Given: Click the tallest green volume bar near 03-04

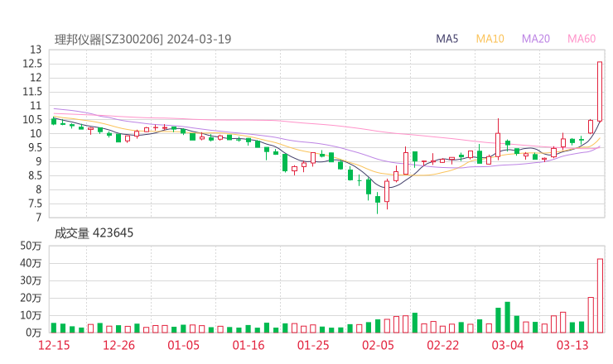Looking at the screenshot, I should point(508,317).
